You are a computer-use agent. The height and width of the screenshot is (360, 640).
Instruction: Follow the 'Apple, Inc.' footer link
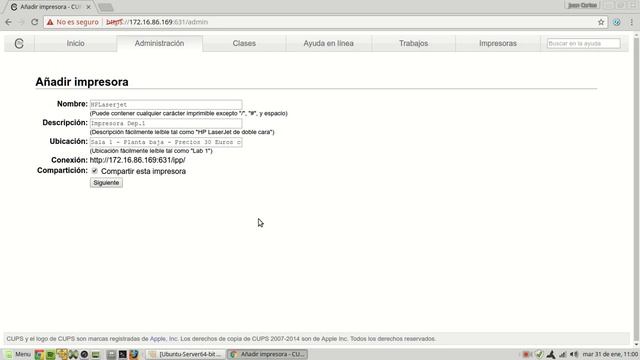[x=164, y=339]
